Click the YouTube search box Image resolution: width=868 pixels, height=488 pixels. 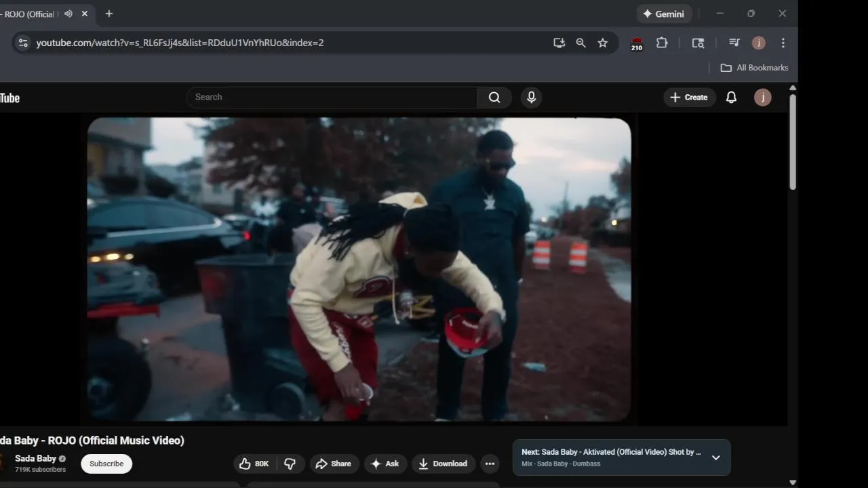332,97
